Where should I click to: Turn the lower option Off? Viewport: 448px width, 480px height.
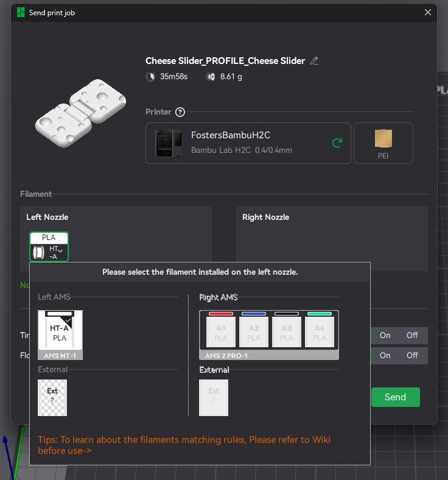pos(412,356)
